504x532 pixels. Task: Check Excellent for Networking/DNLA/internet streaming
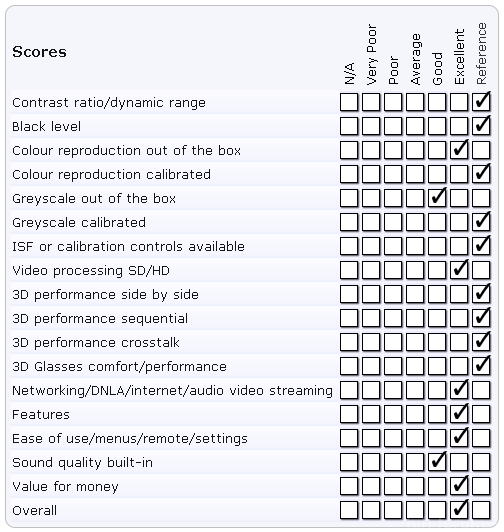pos(459,390)
